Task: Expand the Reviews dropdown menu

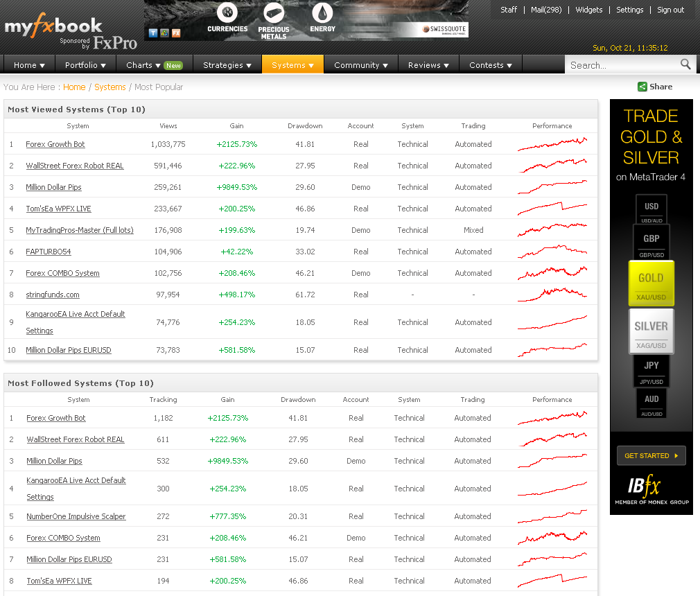Action: [428, 65]
